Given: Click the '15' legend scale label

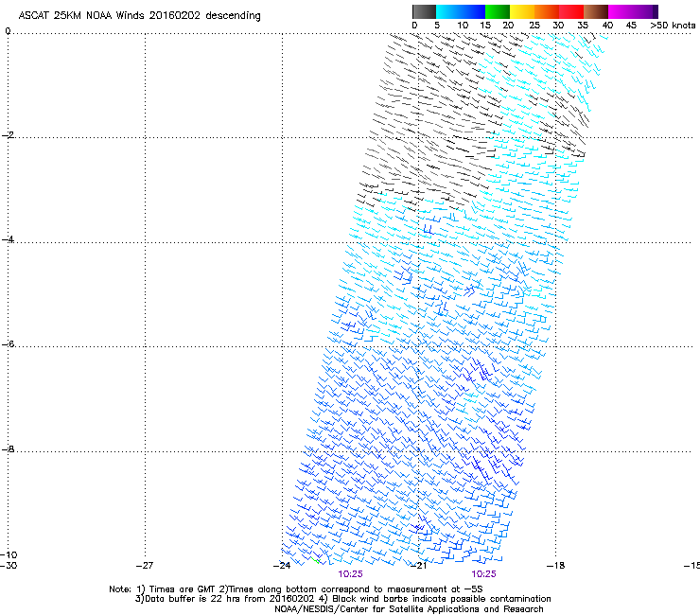Looking at the screenshot, I should coord(485,26).
